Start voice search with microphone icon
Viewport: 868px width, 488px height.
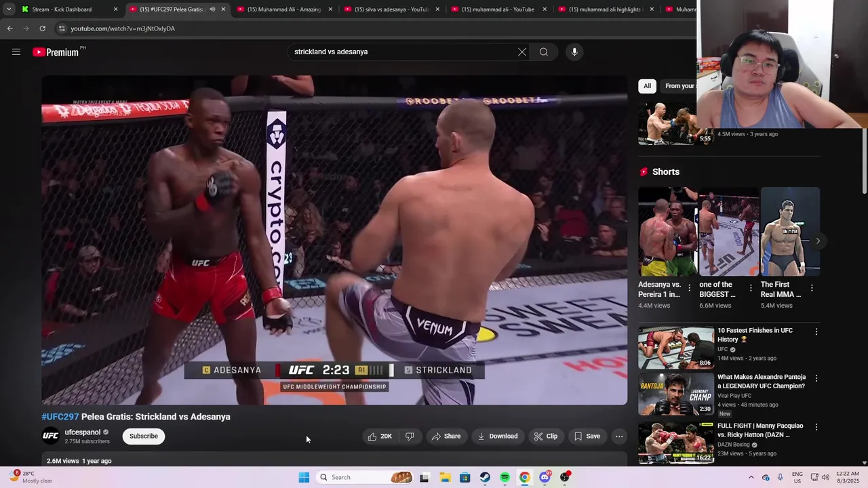[x=574, y=52]
